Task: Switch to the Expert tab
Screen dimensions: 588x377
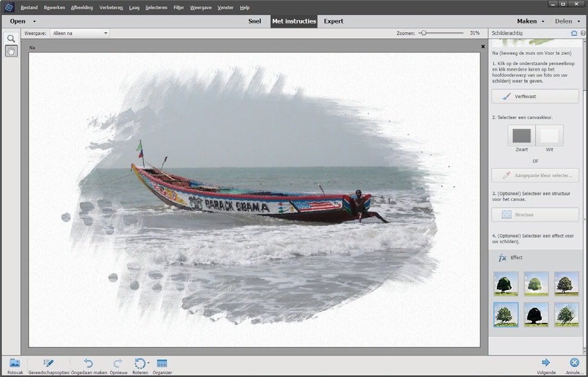Action: pyautogui.click(x=334, y=20)
